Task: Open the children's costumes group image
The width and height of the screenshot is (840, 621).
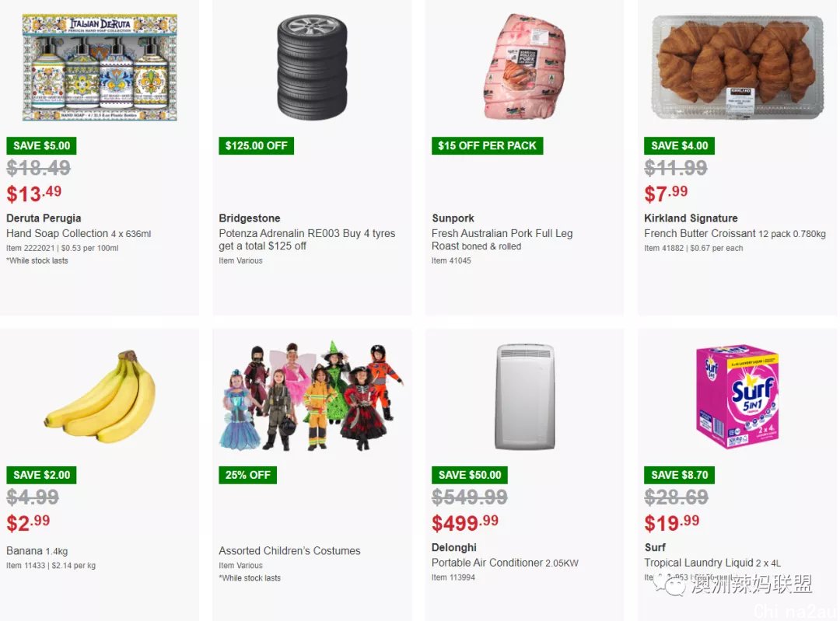Action: (x=310, y=396)
